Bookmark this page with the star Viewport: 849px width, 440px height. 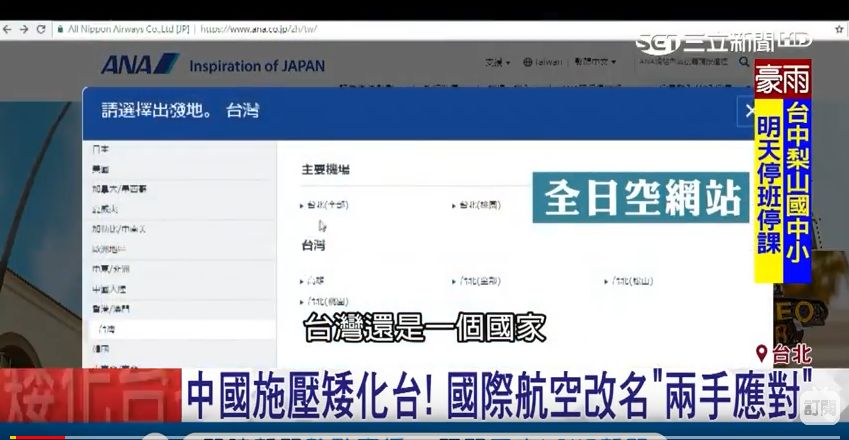839,29
